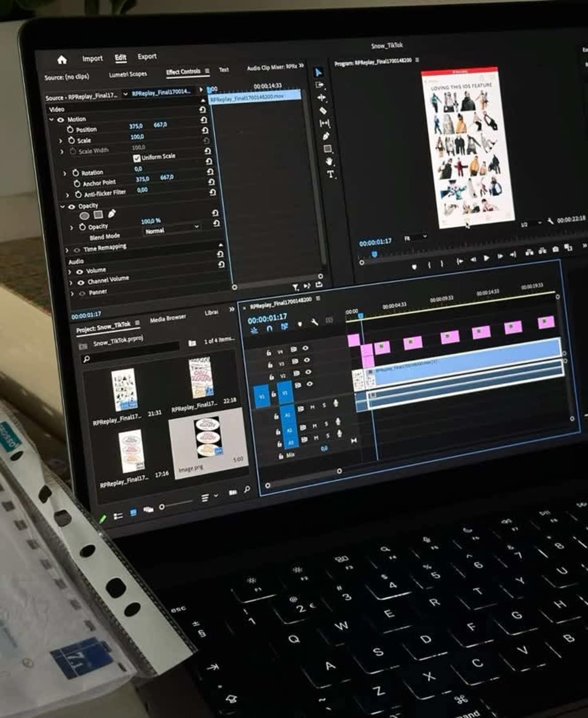Open the program monitor Fit zoom dropdown
Image resolution: width=588 pixels, height=718 pixels.
(x=415, y=238)
